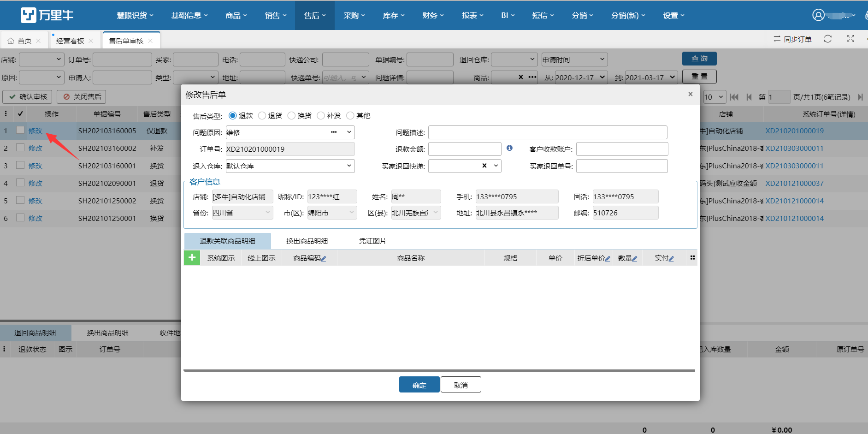Close the 首页 tab
Screen dimensions: 868x434
[38, 41]
